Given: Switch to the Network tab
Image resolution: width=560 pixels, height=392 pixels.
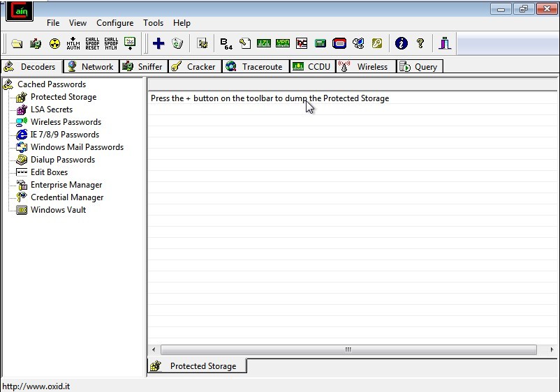Looking at the screenshot, I should [x=91, y=67].
